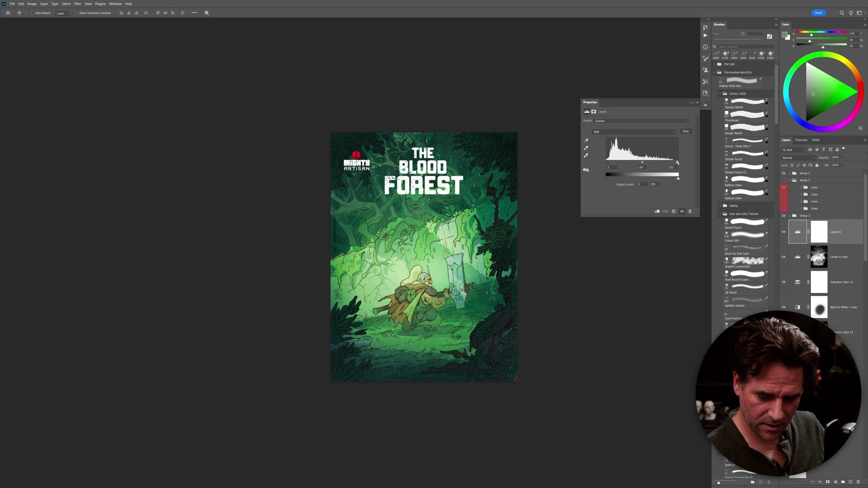Select the Square Sketch brush
Image resolution: width=868 pixels, height=488 pixels.
[747, 103]
